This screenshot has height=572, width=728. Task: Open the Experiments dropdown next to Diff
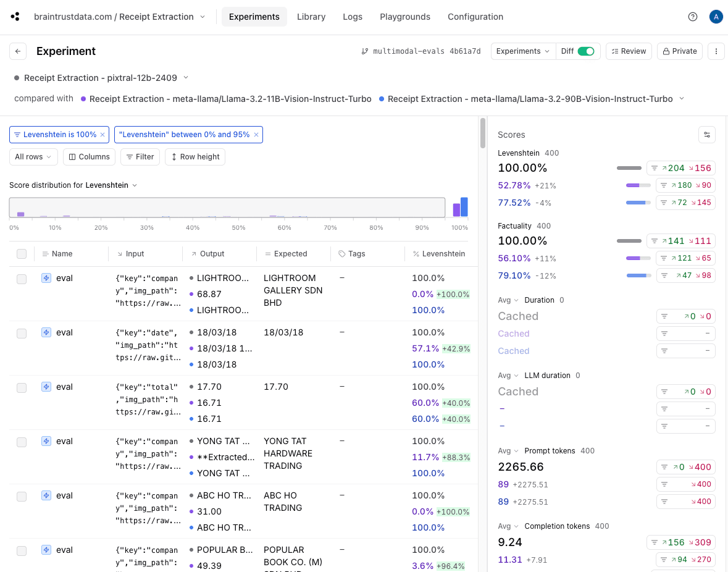[522, 51]
